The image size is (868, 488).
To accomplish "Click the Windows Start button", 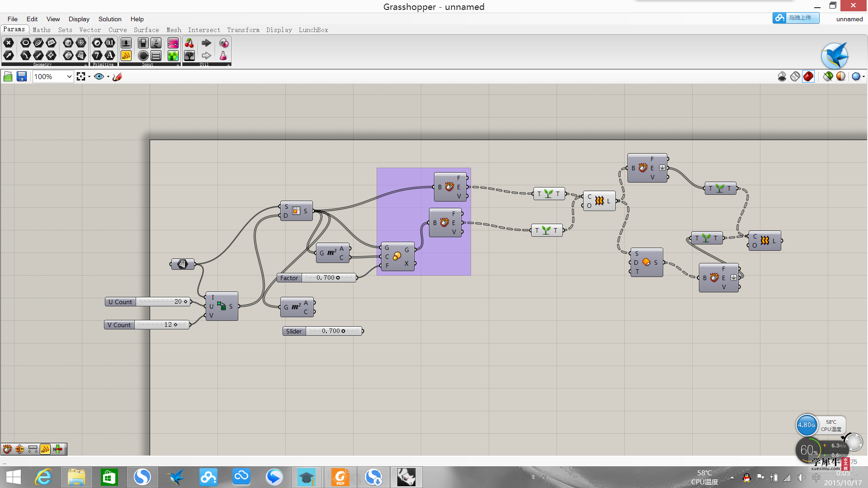I will pyautogui.click(x=14, y=477).
